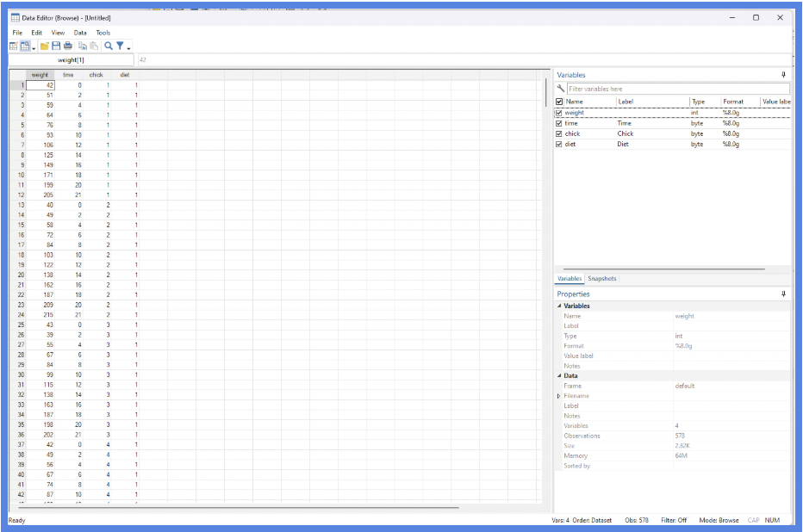The width and height of the screenshot is (803, 532).
Task: Click the Filter variables here field
Action: point(677,89)
